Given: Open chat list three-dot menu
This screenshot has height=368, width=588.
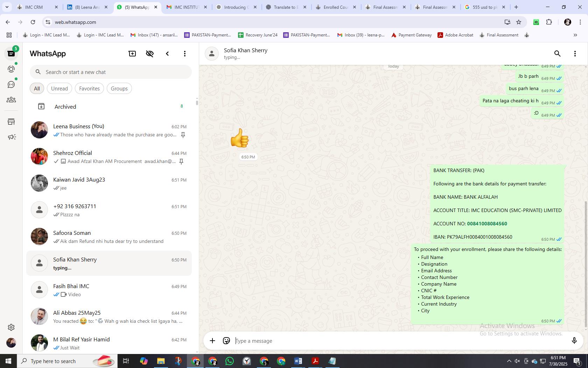Looking at the screenshot, I should coord(185,54).
